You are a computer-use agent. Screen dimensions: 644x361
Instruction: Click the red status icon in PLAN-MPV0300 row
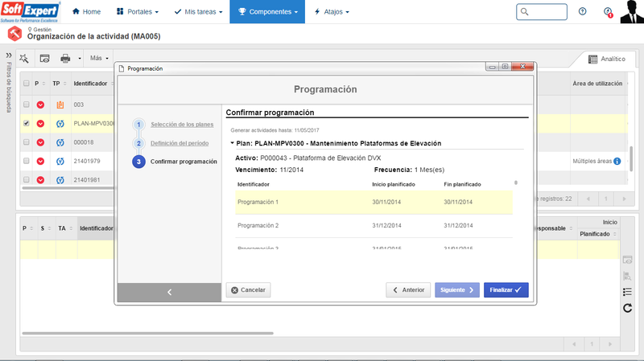coord(40,124)
